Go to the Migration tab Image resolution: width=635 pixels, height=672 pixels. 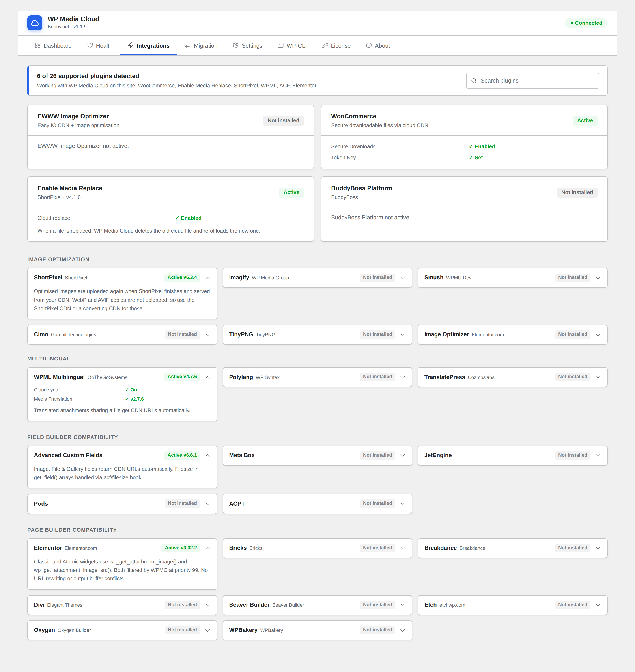[x=201, y=46]
